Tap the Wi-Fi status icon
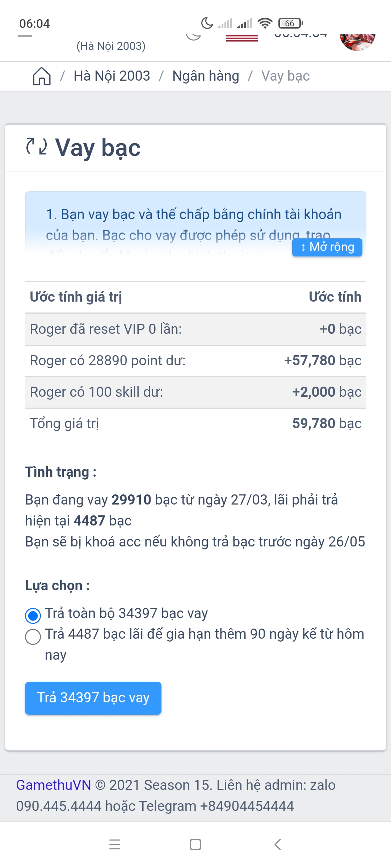Viewport: 391px width, 868px height. [265, 24]
